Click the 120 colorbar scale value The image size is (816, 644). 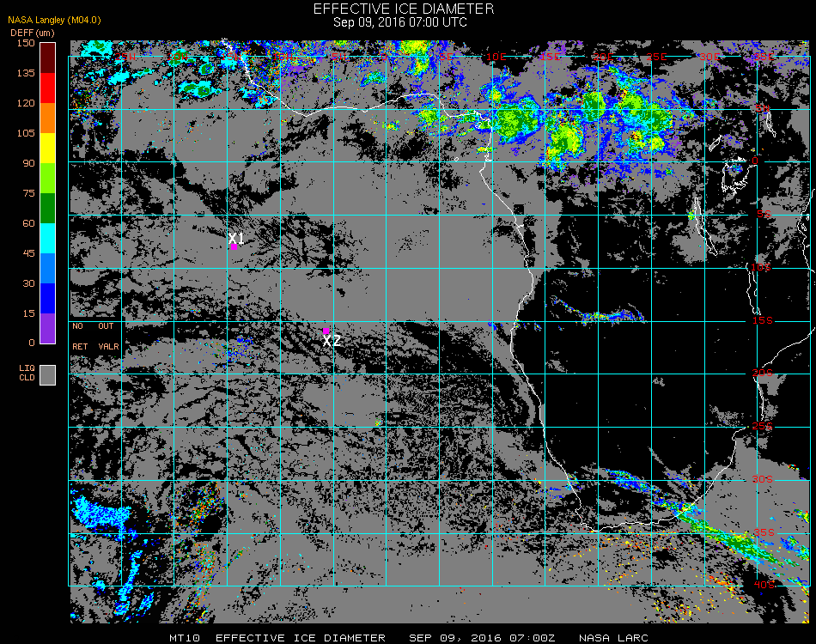[x=26, y=103]
